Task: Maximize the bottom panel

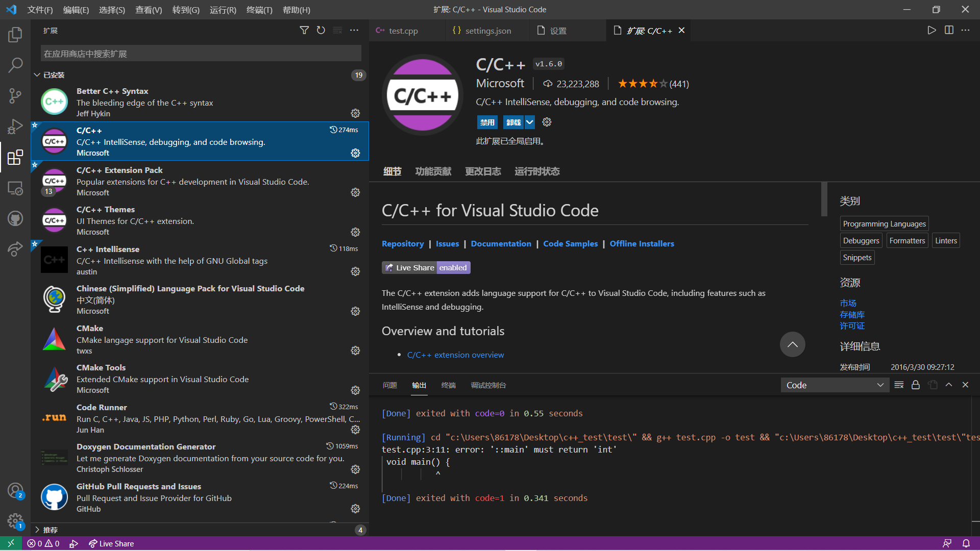Action: (949, 385)
